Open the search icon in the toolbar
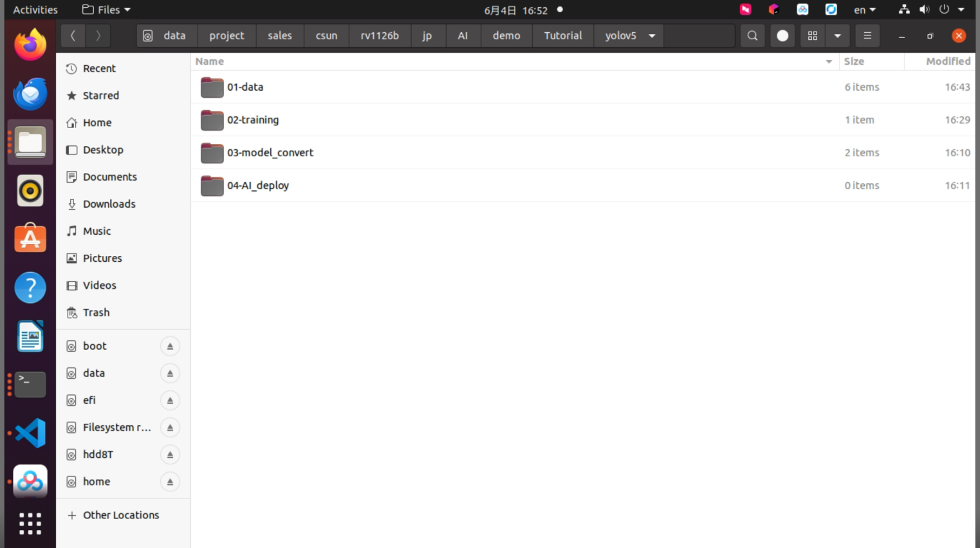The width and height of the screenshot is (980, 548). point(752,36)
